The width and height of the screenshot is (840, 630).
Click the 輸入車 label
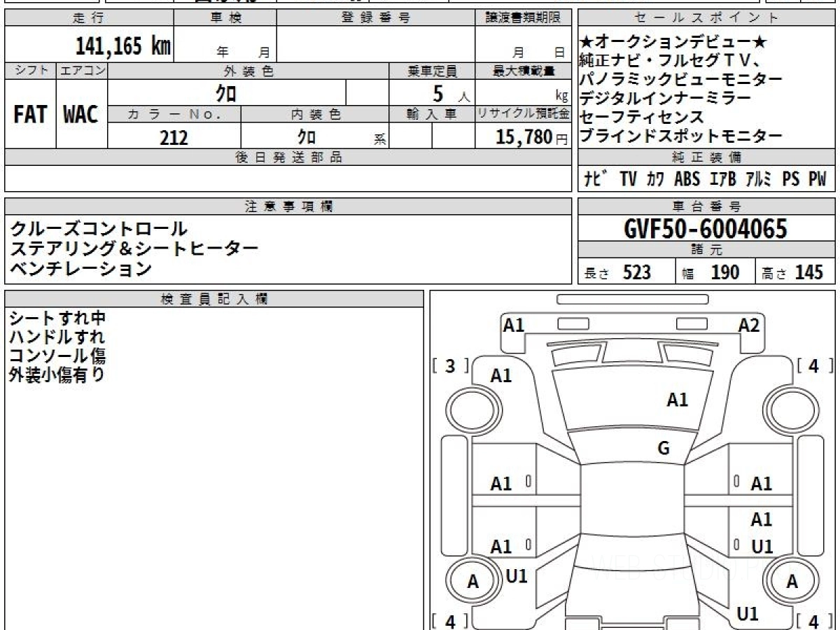click(x=432, y=114)
